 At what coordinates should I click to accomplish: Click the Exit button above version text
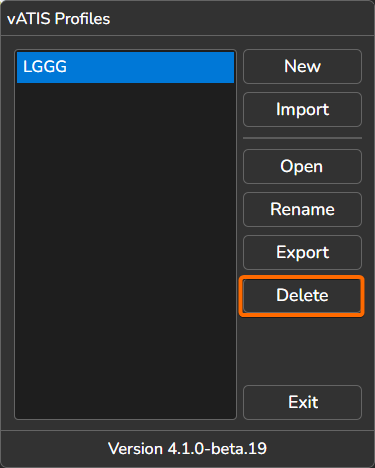(302, 402)
